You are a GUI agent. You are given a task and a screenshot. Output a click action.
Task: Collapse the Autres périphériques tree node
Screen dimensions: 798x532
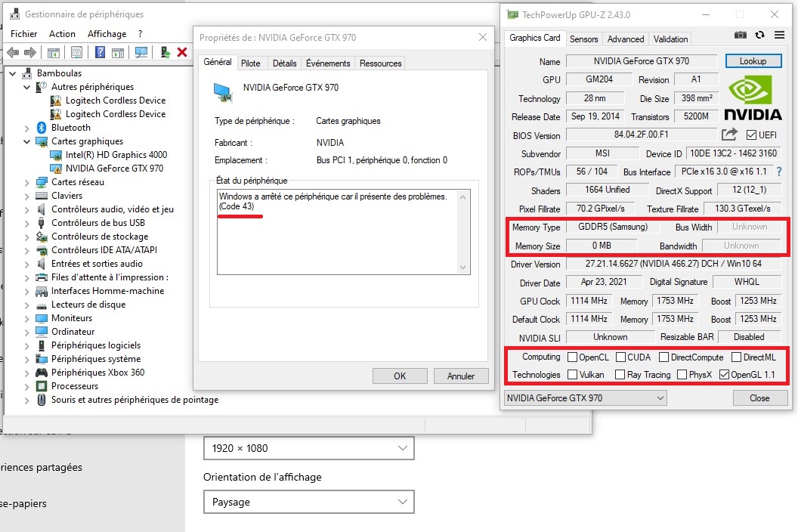click(27, 87)
